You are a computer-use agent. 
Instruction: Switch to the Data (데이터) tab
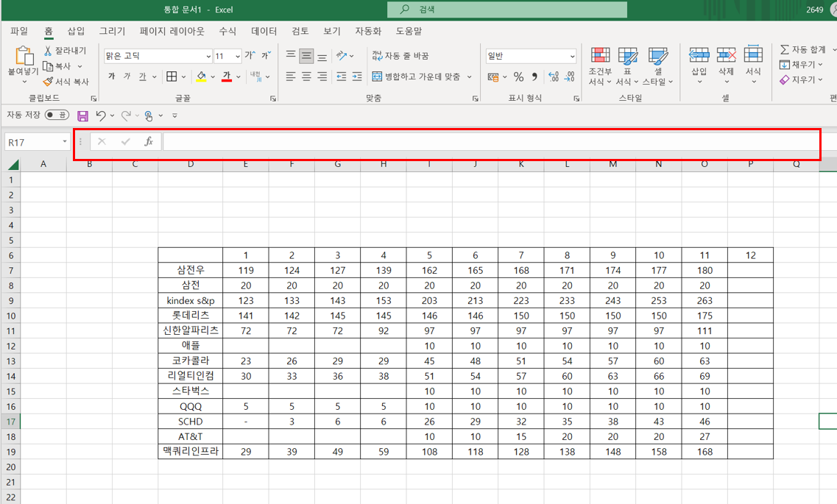point(264,31)
